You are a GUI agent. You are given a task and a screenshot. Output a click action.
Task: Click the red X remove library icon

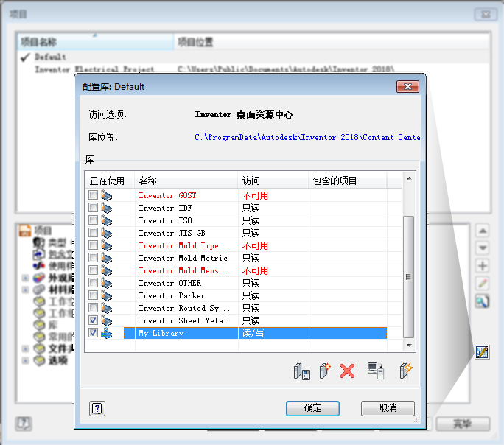point(347,371)
